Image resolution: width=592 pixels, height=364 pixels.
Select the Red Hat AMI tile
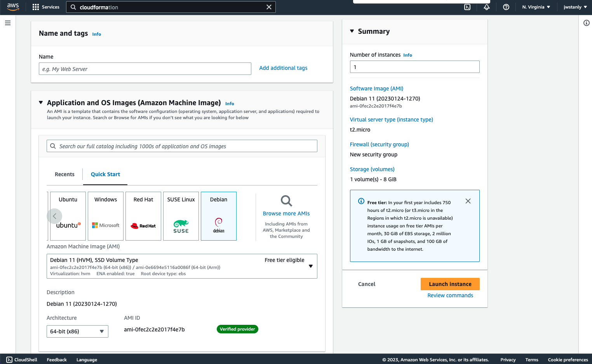(x=143, y=216)
